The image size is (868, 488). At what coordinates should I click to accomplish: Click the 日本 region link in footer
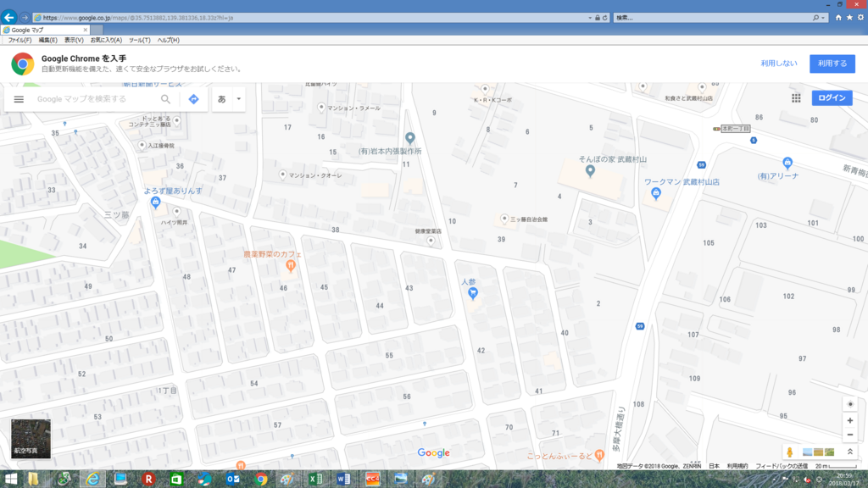714,467
